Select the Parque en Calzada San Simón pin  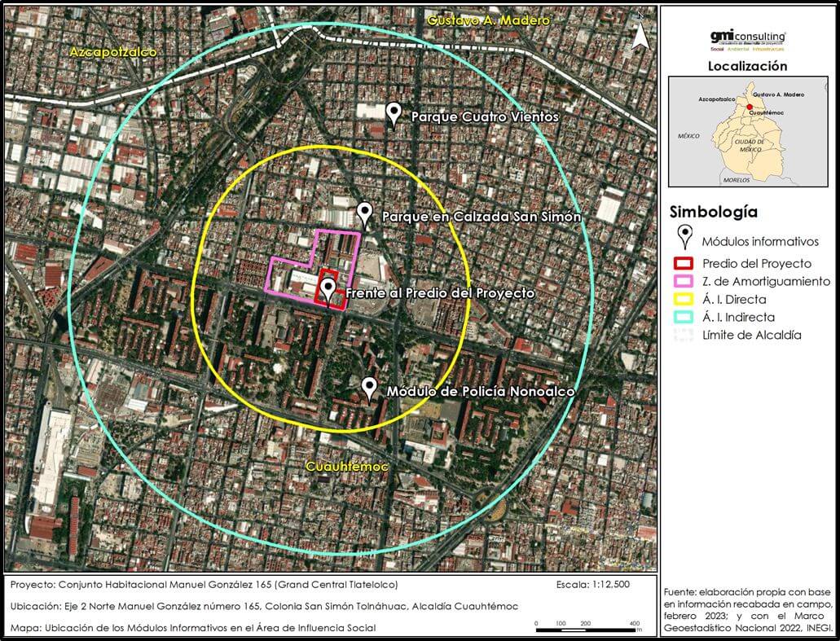(366, 214)
